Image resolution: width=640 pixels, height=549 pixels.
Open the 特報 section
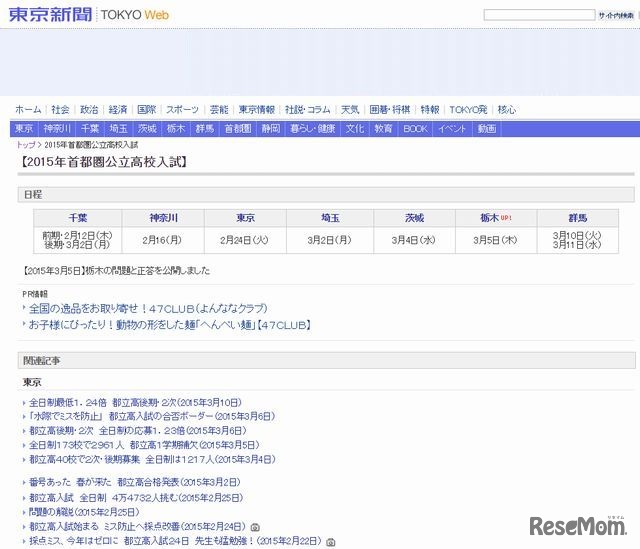click(x=430, y=109)
